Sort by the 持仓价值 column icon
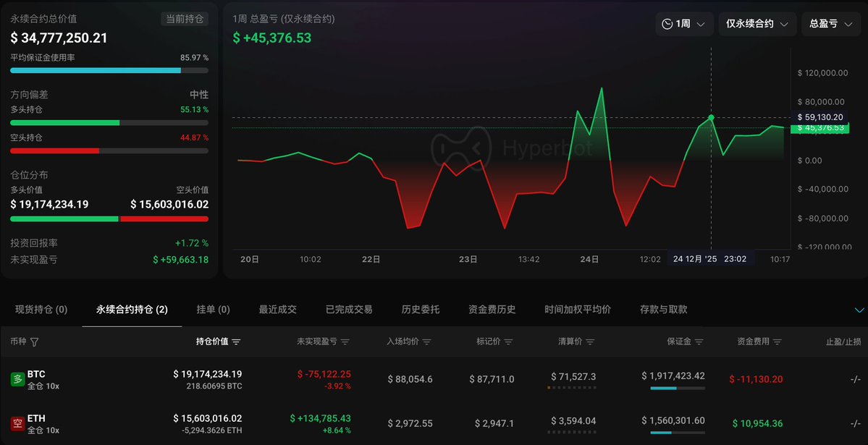This screenshot has width=868, height=445. point(237,342)
